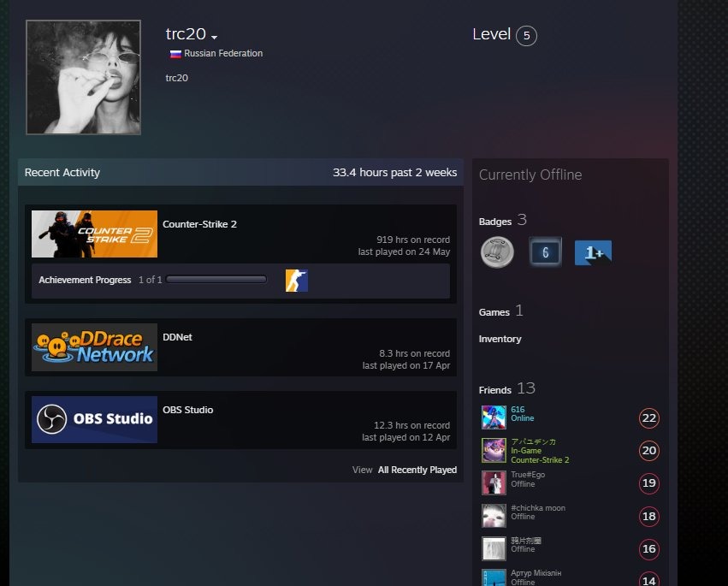Click the Friends count 13
The width and height of the screenshot is (728, 586).
(526, 388)
